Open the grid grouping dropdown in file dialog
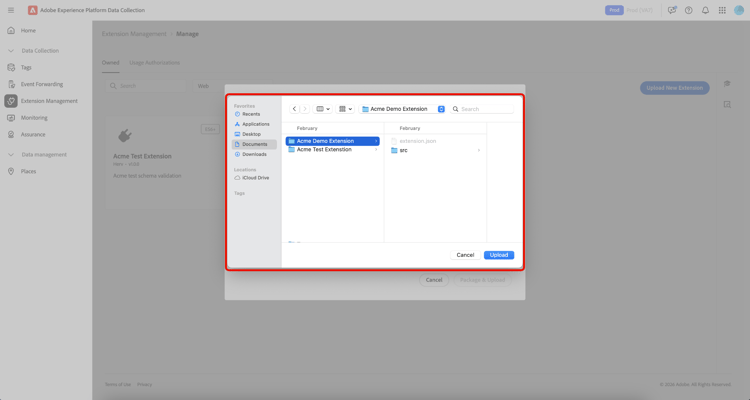The height and width of the screenshot is (400, 750). tap(345, 109)
